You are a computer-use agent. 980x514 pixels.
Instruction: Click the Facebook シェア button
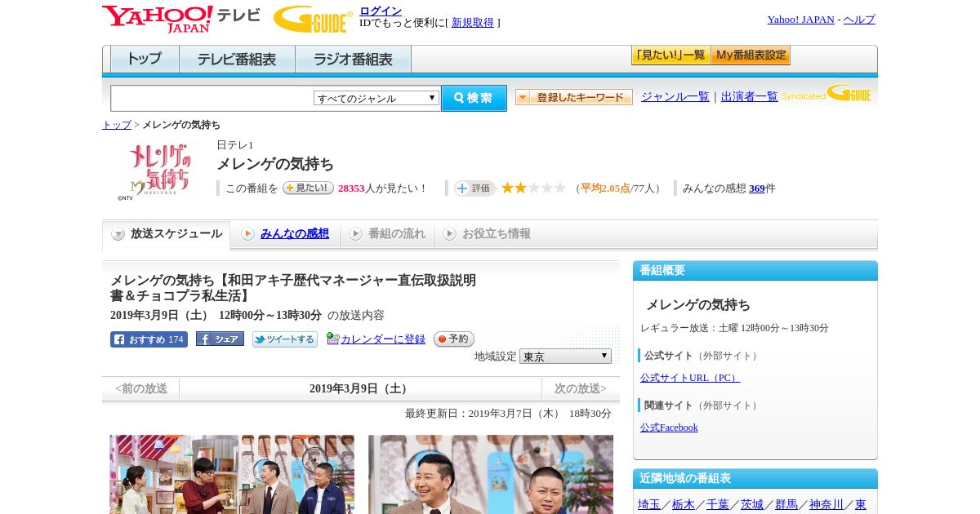click(220, 339)
